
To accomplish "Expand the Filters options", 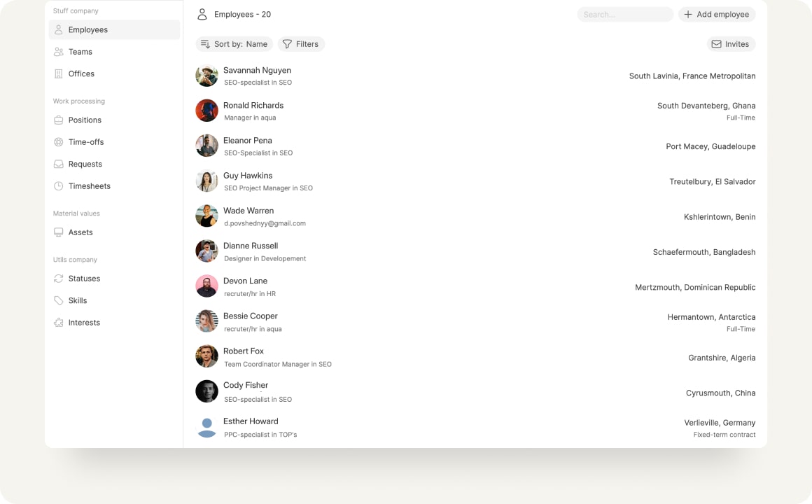I will (x=301, y=43).
